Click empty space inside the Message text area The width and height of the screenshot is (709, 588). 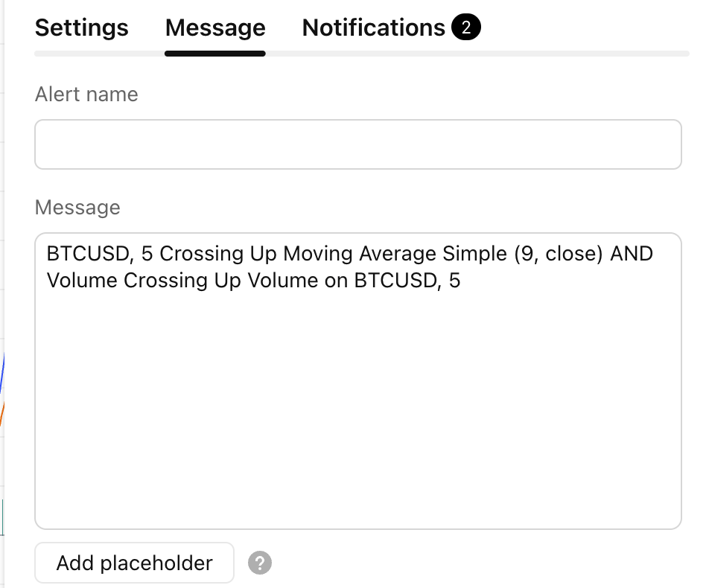click(x=357, y=387)
